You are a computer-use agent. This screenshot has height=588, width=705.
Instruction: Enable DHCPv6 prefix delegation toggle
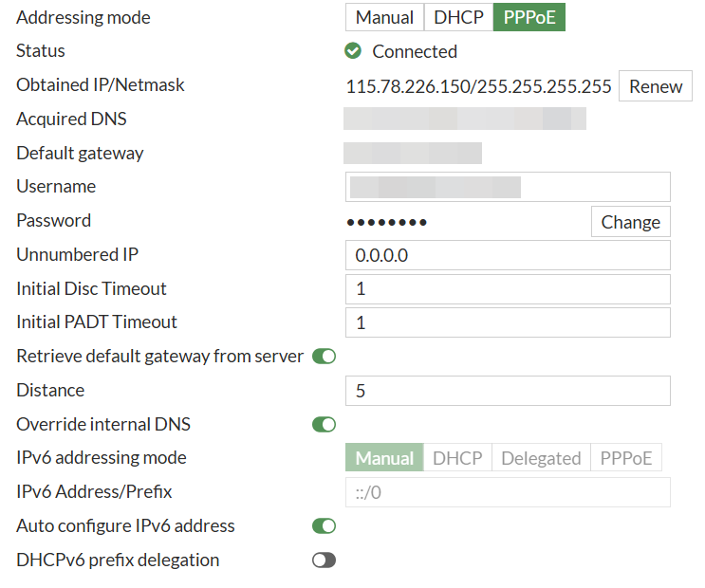point(324,560)
